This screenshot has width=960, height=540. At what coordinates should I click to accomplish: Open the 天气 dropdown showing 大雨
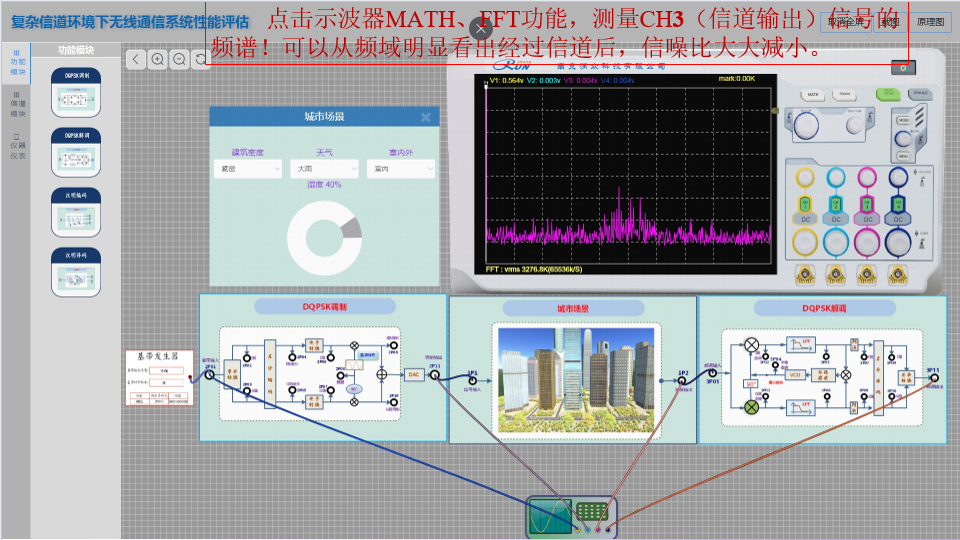(x=324, y=170)
